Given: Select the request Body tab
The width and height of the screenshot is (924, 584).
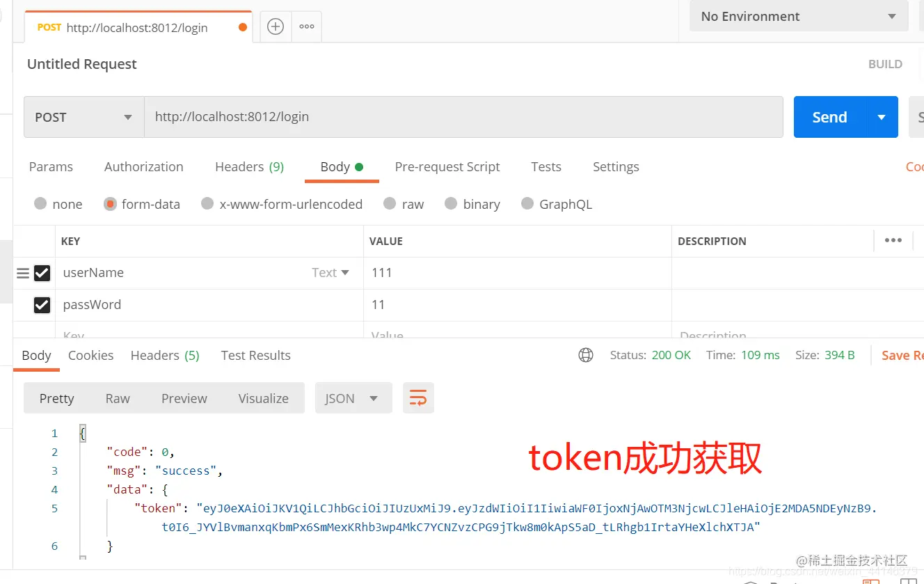Looking at the screenshot, I should (342, 167).
